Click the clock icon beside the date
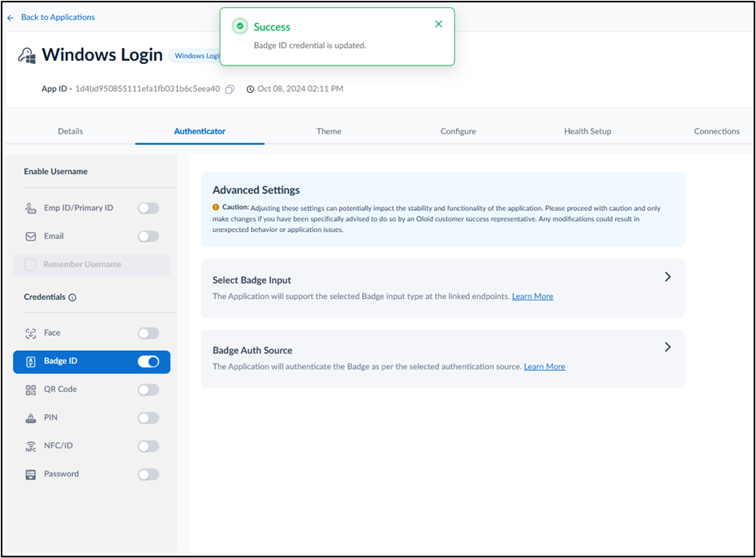This screenshot has height=558, width=756. (x=250, y=90)
